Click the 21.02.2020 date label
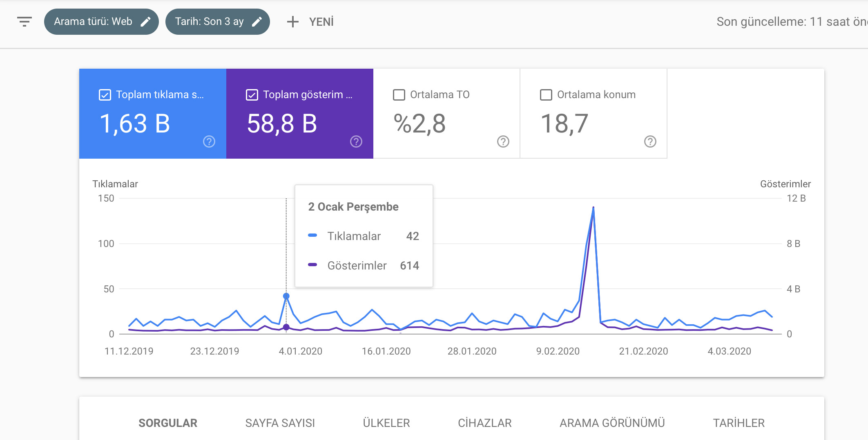This screenshot has height=440, width=868. tap(644, 351)
